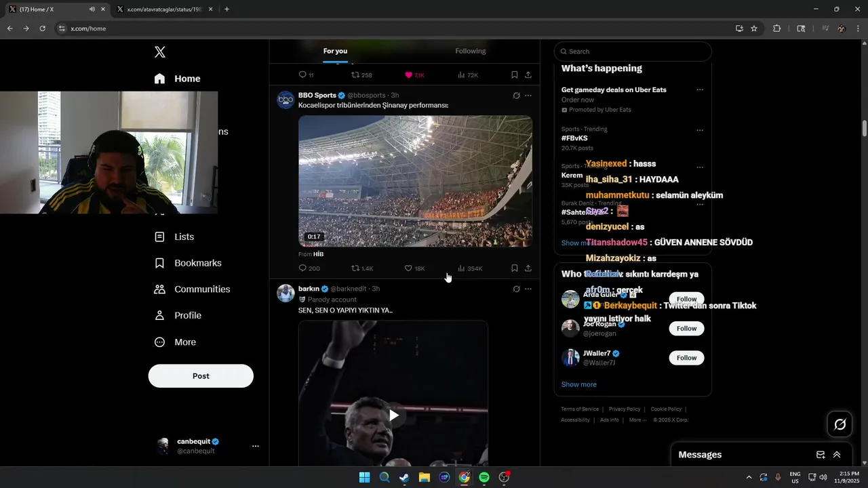The width and height of the screenshot is (868, 488).
Task: Open Chrome media controls icon
Action: click(x=825, y=28)
